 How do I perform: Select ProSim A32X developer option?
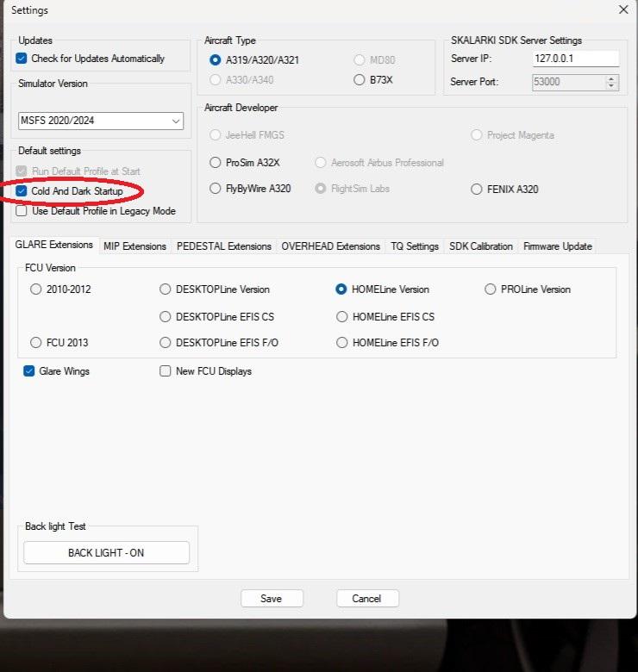[x=216, y=163]
